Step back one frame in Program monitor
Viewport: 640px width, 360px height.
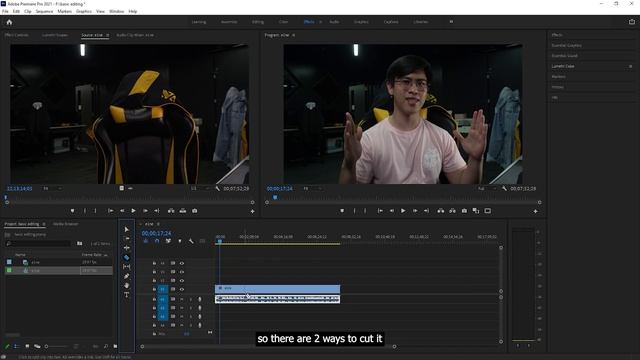click(x=391, y=211)
